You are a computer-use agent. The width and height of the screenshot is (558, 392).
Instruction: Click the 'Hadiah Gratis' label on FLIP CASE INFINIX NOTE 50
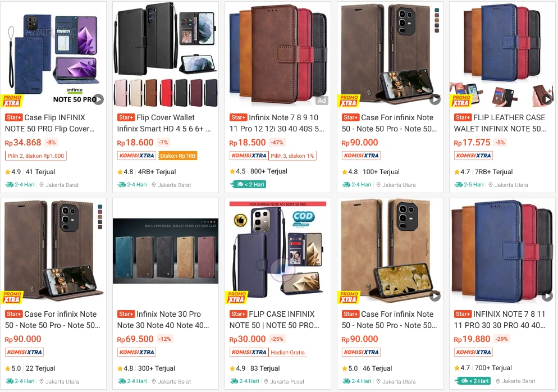289,352
